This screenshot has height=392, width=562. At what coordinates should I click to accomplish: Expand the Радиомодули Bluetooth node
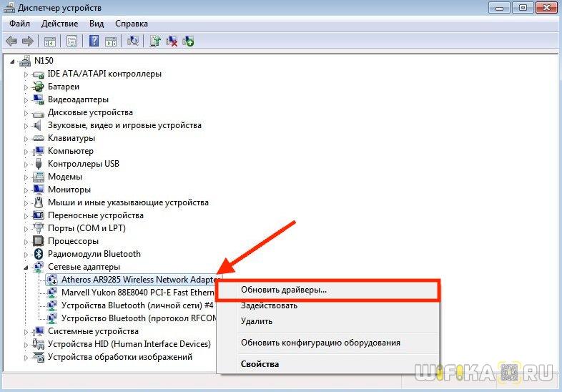click(26, 255)
